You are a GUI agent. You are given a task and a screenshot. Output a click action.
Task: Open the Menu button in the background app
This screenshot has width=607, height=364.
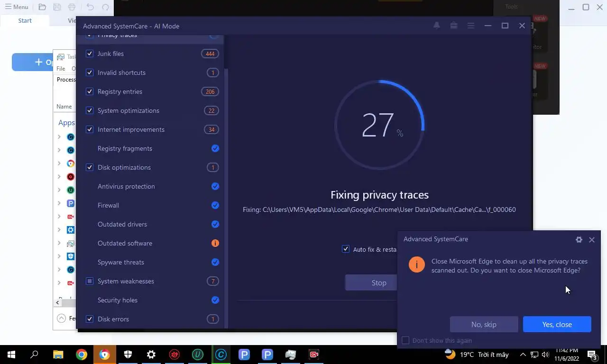tap(17, 7)
